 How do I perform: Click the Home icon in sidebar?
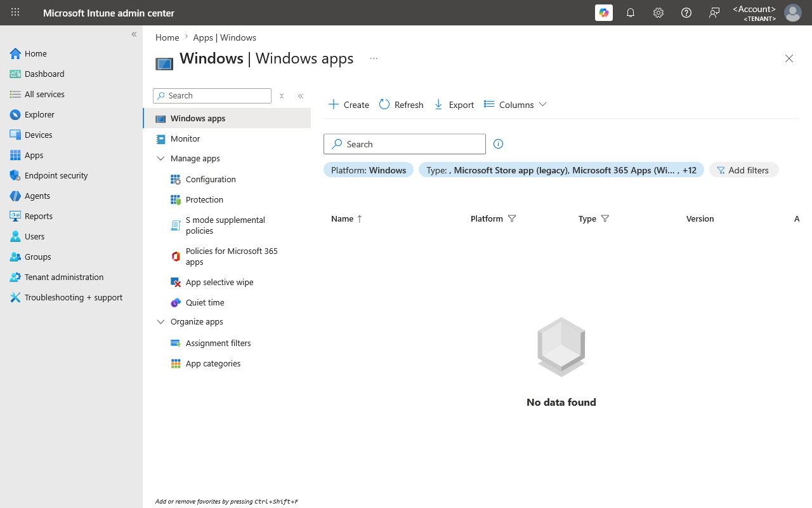tap(15, 54)
